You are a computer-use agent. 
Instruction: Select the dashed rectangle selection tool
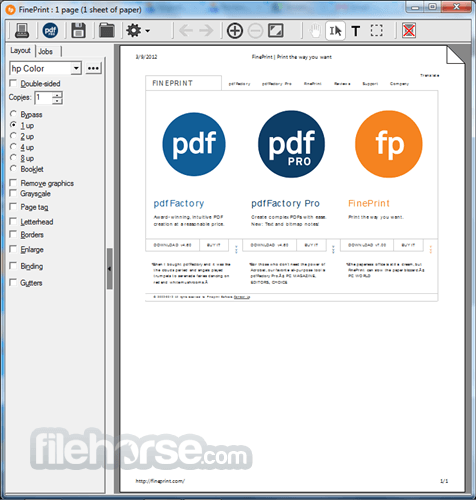(376, 31)
